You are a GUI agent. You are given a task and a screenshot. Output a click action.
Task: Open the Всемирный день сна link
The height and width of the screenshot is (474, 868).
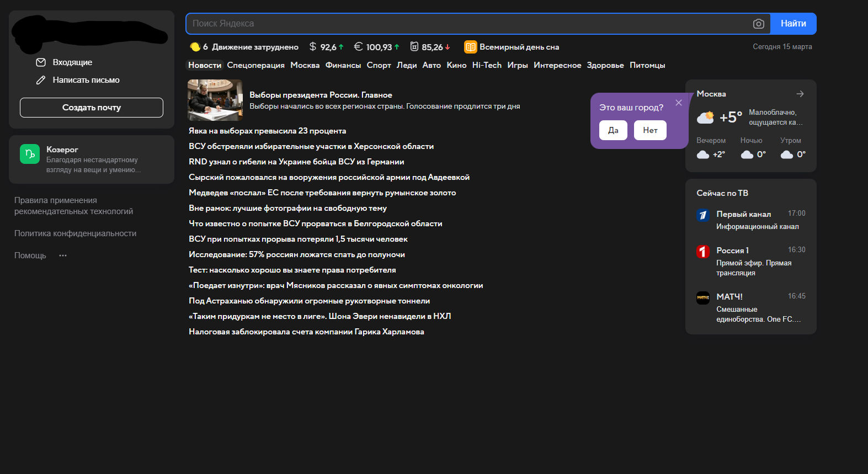pos(519,47)
